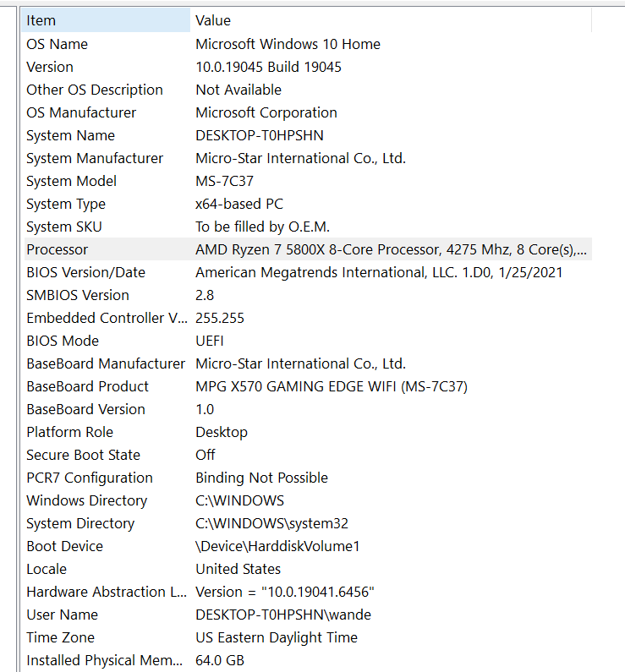625x672 pixels.
Task: Click the 'UEFI' value
Action: click(x=210, y=341)
